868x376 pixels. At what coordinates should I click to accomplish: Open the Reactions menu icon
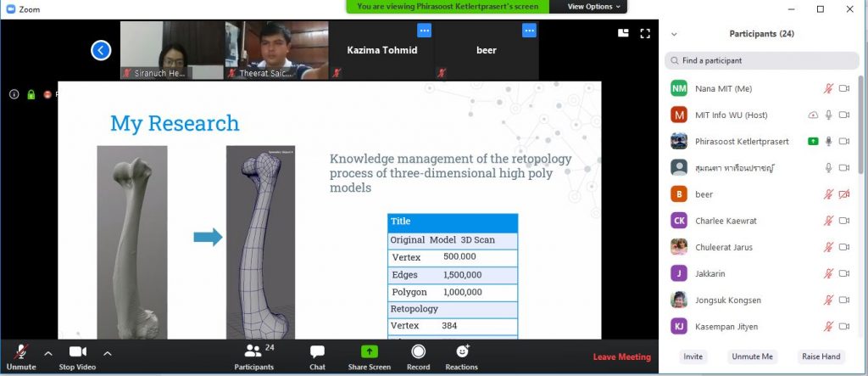point(462,352)
